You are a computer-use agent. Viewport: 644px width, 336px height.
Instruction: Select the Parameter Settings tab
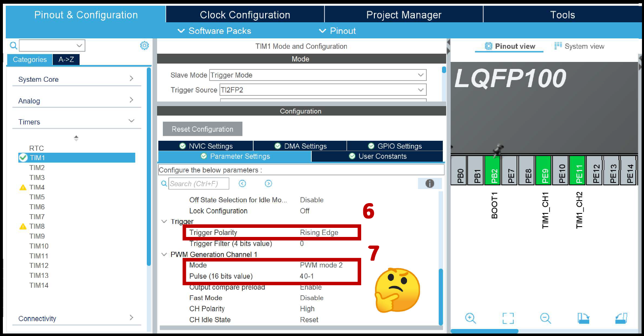[x=235, y=156]
